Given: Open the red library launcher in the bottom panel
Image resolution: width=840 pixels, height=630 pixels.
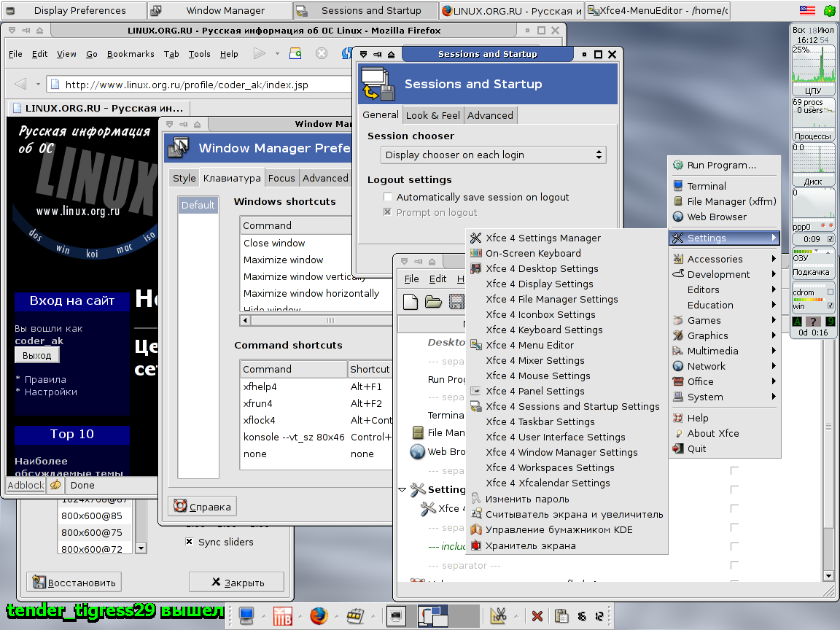Looking at the screenshot, I should (282, 616).
